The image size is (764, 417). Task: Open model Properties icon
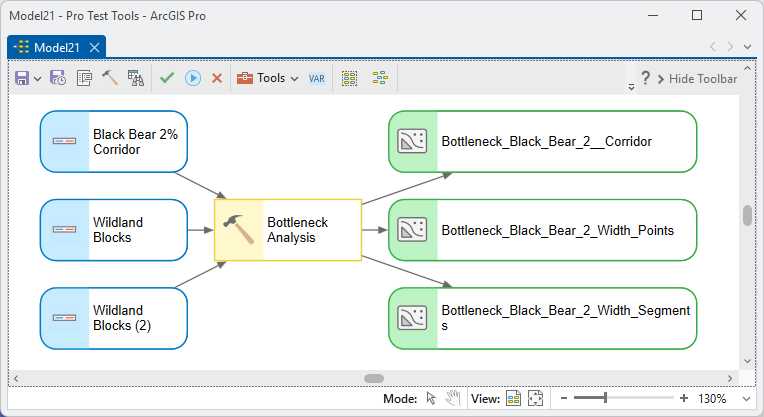pos(84,78)
